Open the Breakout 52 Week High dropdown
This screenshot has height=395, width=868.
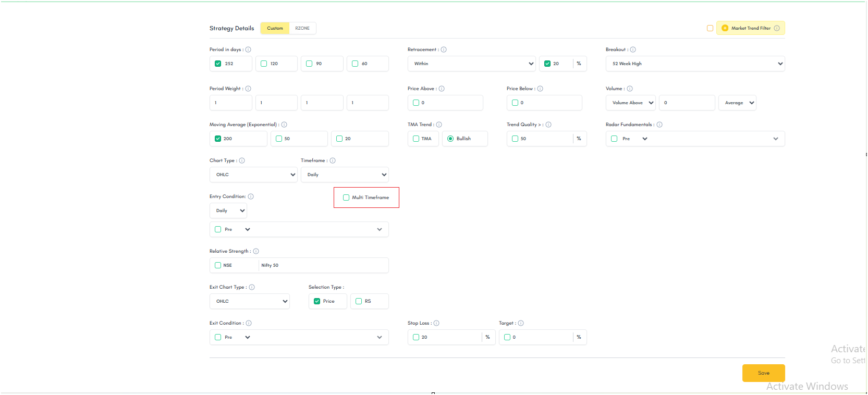point(695,64)
